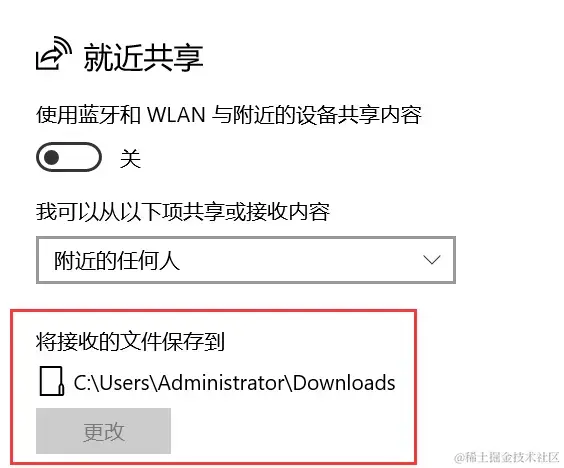Click the 我可以从以下项共享或接收内容 label
Screen dimensions: 564x468
coord(183,212)
